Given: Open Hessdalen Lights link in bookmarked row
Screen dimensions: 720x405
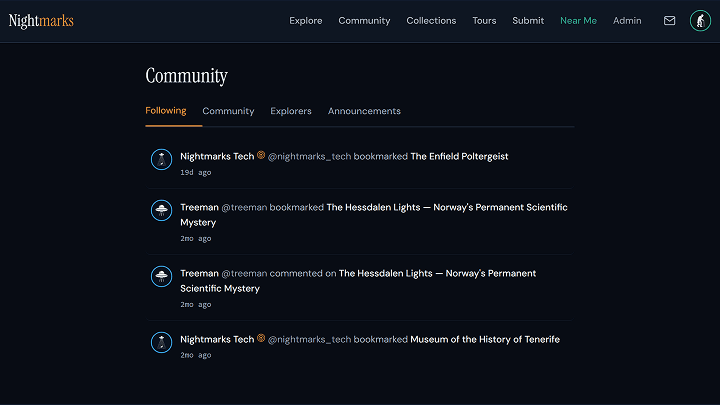Looking at the screenshot, I should click(x=374, y=215).
